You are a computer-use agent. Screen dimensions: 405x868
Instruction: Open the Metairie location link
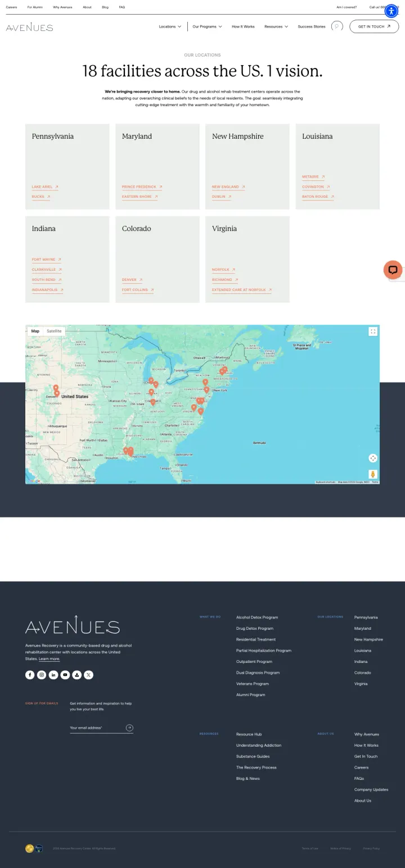pyautogui.click(x=313, y=177)
